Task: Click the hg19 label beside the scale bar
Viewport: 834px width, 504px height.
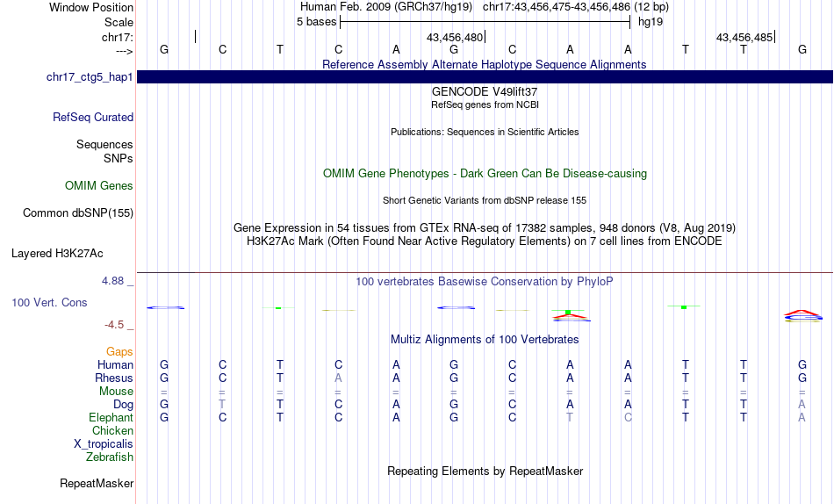Action: click(651, 22)
